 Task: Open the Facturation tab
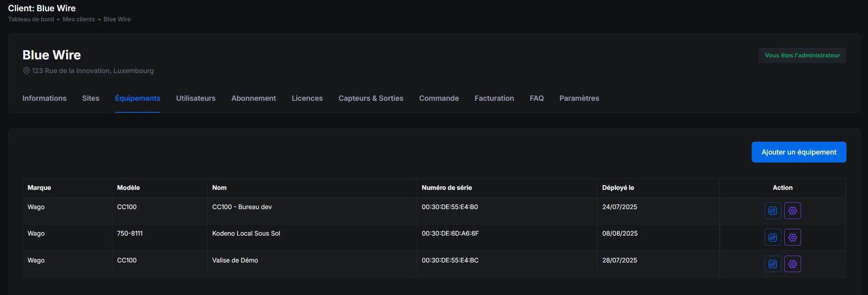[494, 98]
